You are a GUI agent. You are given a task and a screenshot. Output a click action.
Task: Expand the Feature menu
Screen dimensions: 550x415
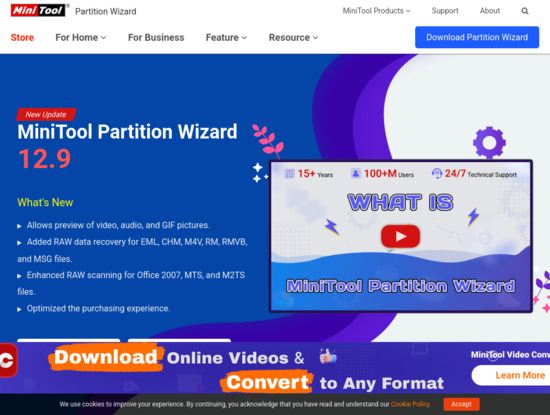click(226, 38)
